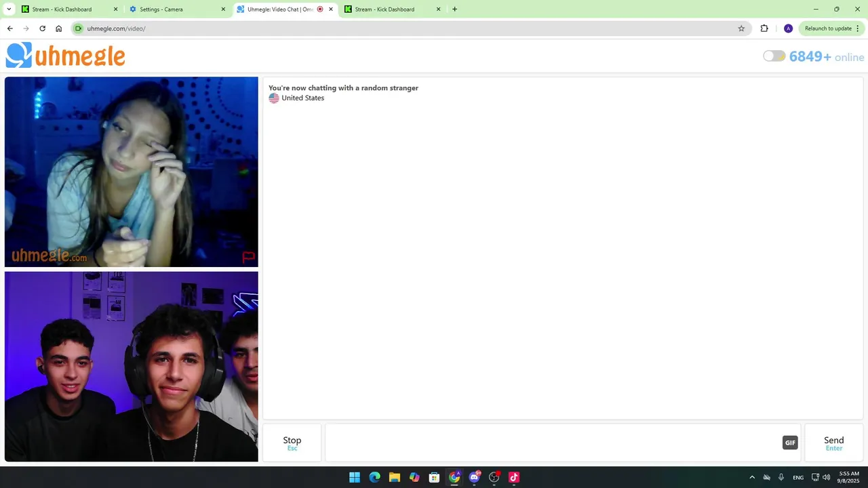The height and width of the screenshot is (488, 868).
Task: Launch Microsoft Edge from the taskbar
Action: pos(374,477)
